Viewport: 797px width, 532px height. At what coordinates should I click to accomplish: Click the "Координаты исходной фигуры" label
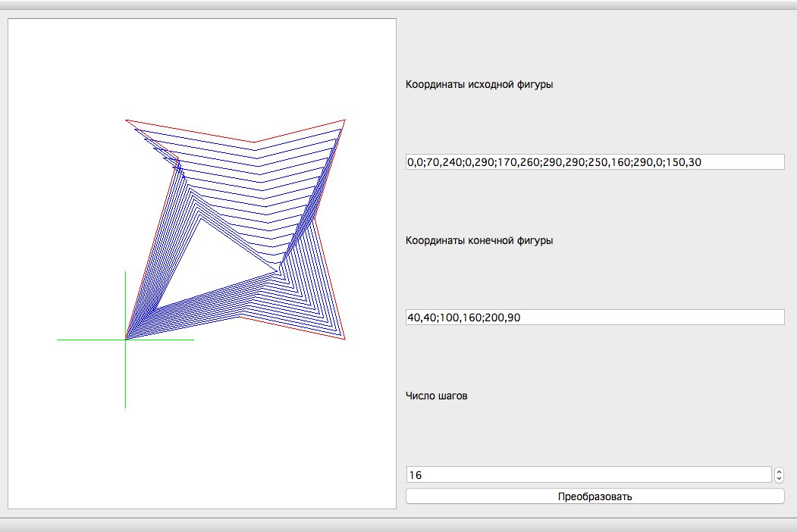click(x=479, y=85)
